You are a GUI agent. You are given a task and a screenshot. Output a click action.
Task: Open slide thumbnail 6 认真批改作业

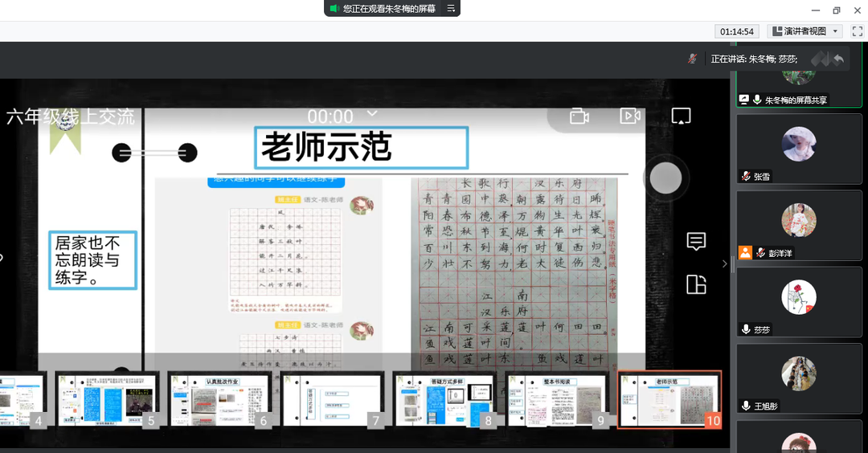(219, 399)
